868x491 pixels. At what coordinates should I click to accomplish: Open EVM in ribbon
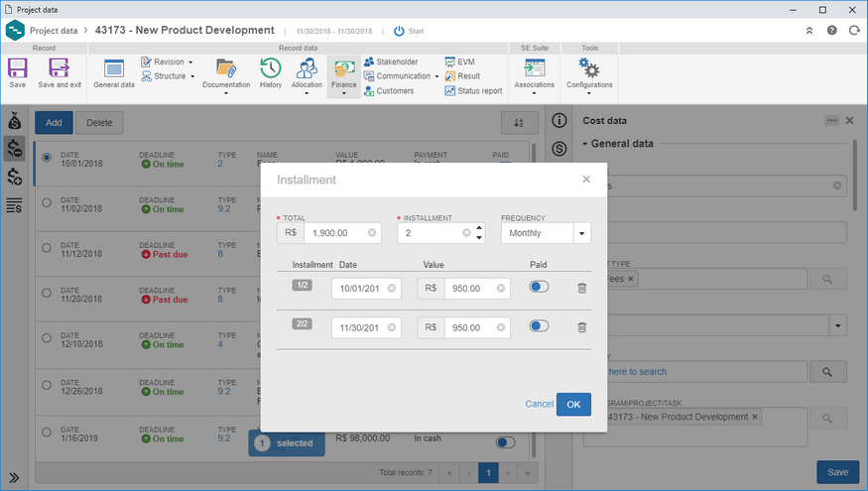[x=460, y=62]
